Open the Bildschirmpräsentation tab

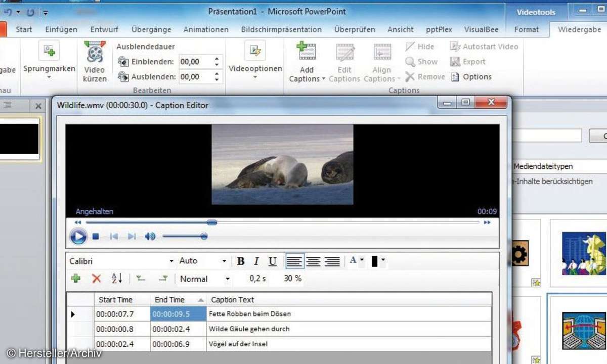(281, 29)
